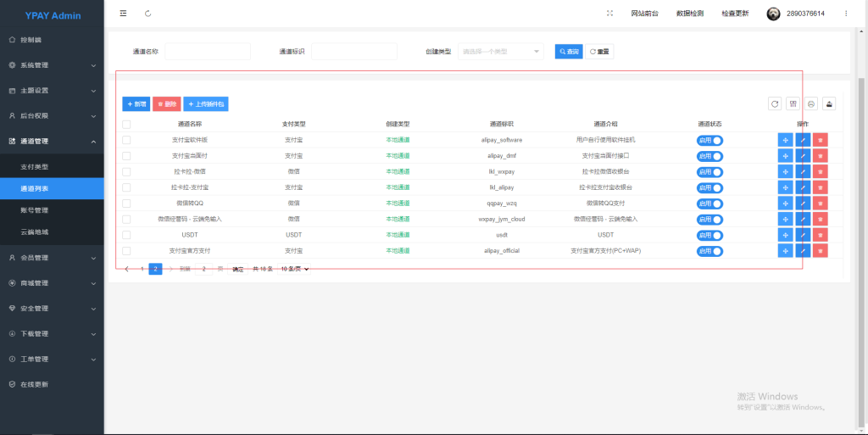Focus the 通道标识 input field
This screenshot has width=868, height=435.
tap(354, 52)
